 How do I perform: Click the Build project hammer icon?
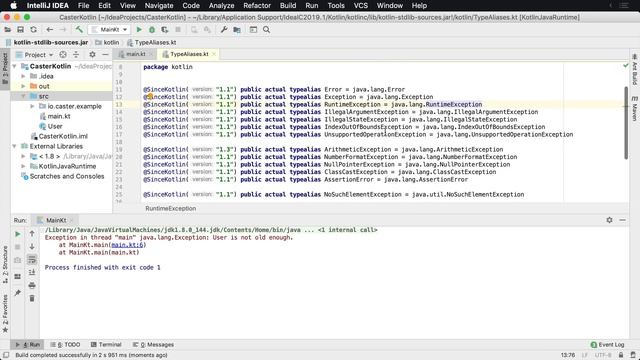pyautogui.click(x=79, y=30)
